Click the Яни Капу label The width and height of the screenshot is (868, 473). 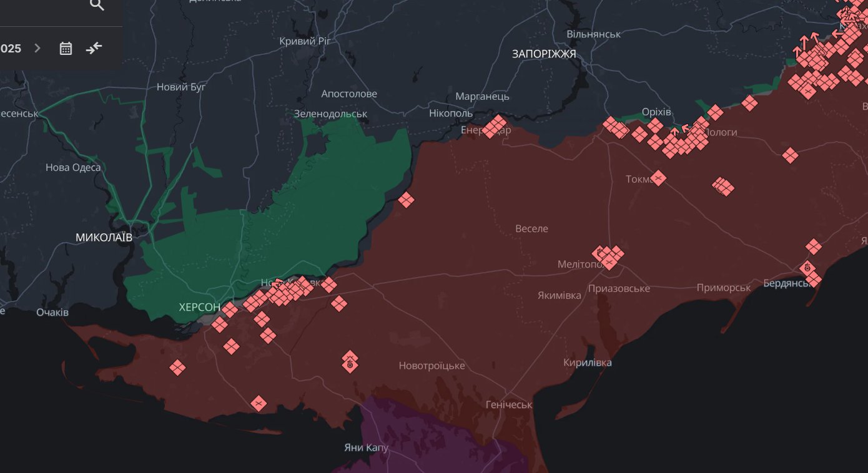point(366,448)
